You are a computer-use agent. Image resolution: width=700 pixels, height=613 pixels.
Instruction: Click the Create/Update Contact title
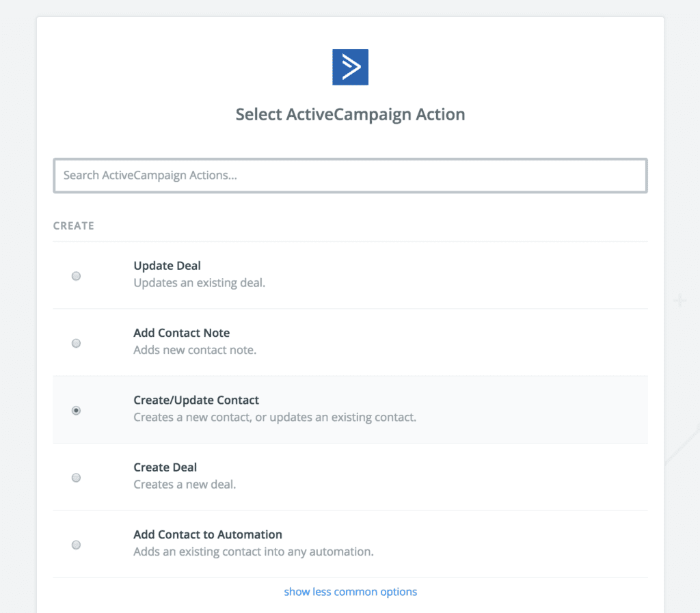point(196,400)
